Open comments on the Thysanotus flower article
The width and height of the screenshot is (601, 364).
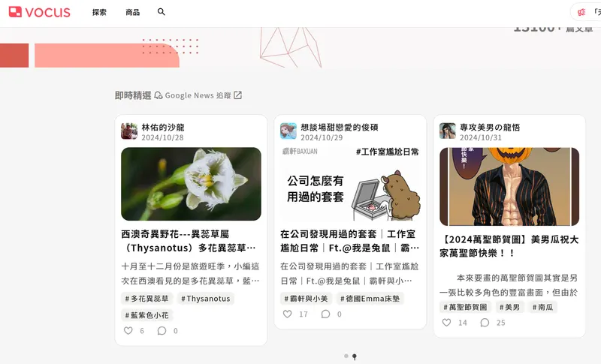pos(162,331)
